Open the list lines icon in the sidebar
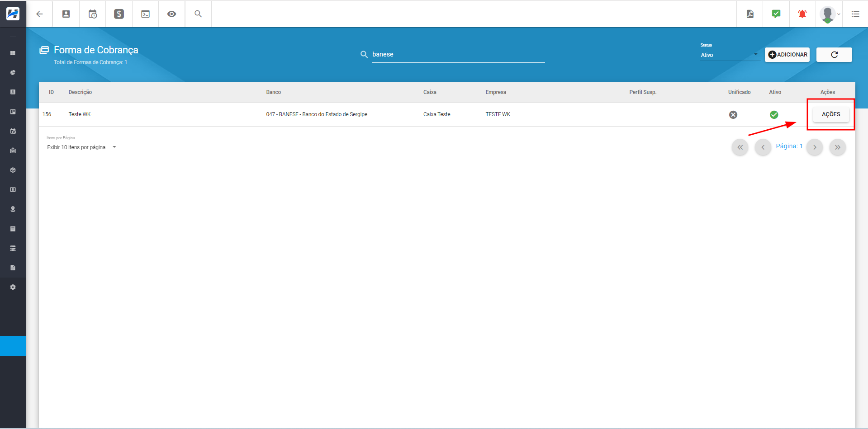The height and width of the screenshot is (429, 868). 13,229
